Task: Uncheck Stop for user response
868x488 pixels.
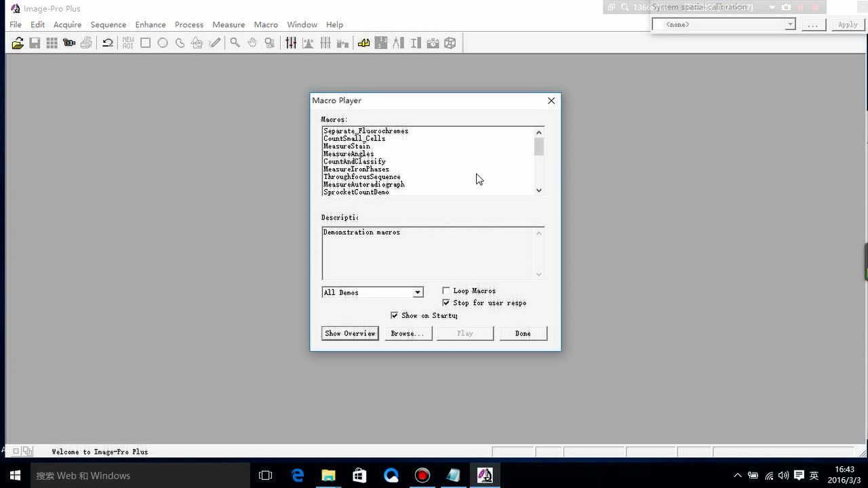Action: tap(446, 303)
